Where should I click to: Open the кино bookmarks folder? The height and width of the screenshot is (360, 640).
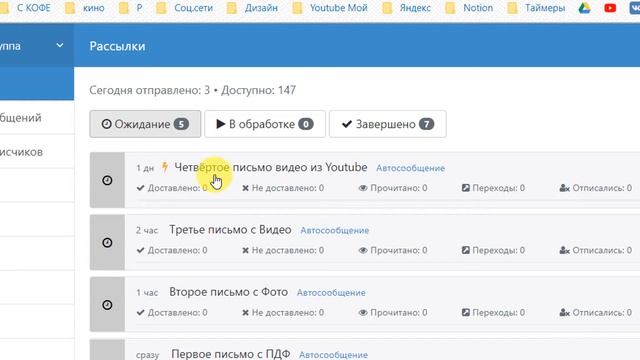coord(85,8)
